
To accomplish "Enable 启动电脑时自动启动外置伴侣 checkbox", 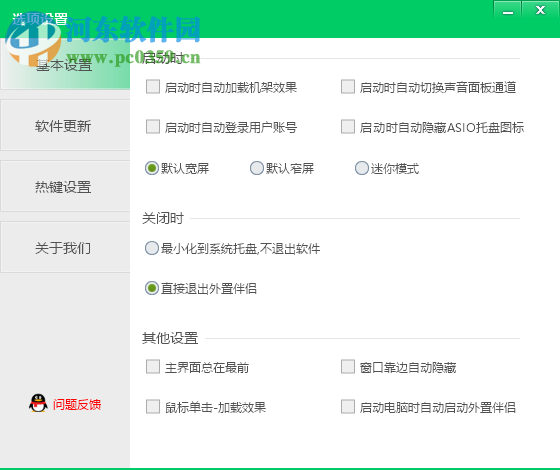I will 348,407.
